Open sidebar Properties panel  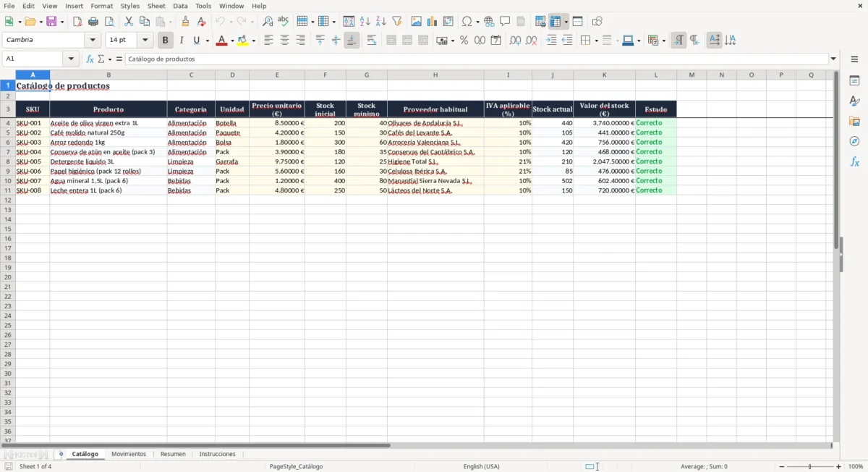click(x=854, y=81)
